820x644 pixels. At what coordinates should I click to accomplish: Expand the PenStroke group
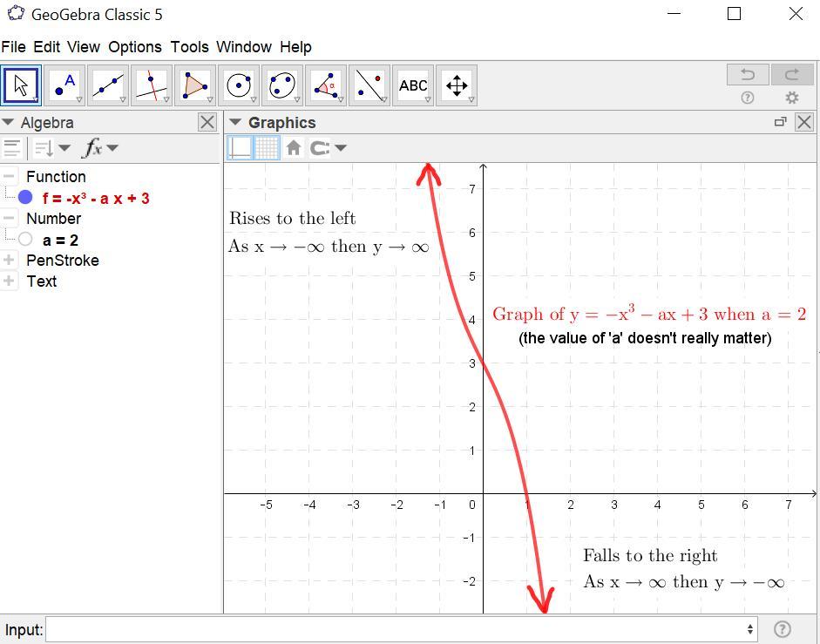pos(9,260)
